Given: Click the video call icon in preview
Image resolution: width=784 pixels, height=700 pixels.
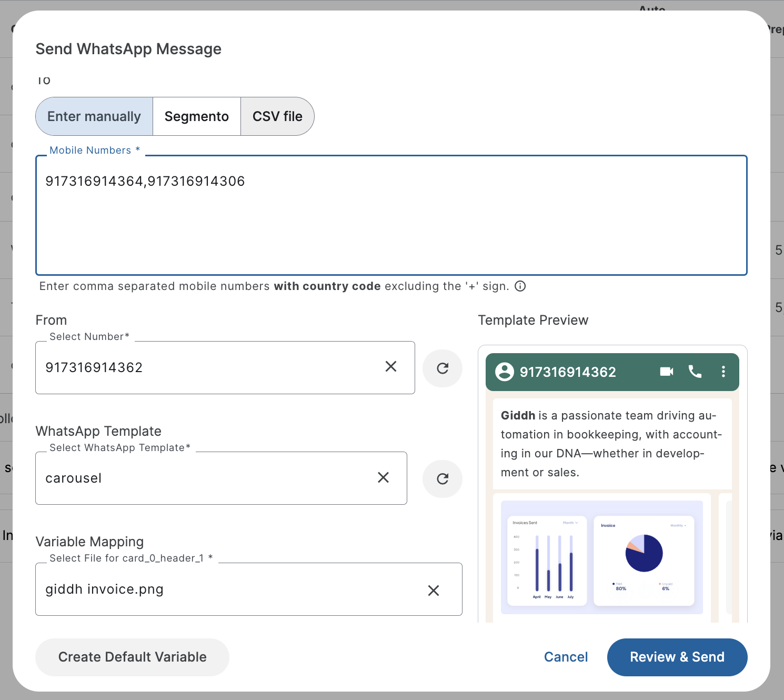Looking at the screenshot, I should [x=667, y=372].
